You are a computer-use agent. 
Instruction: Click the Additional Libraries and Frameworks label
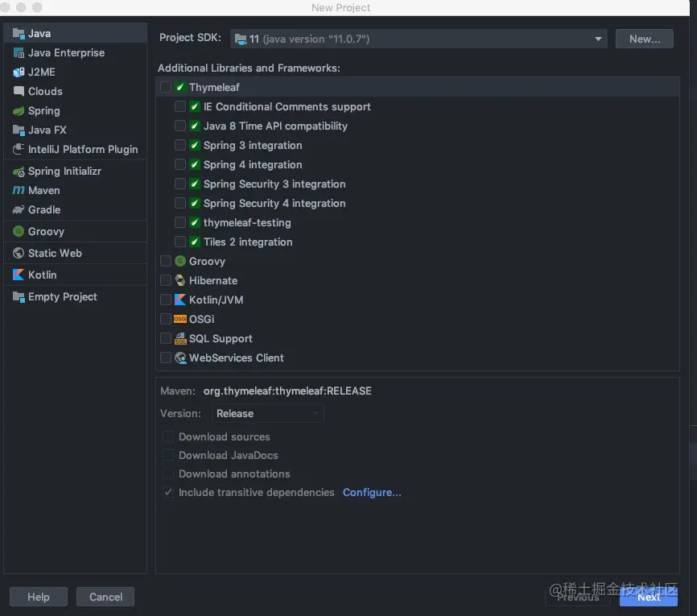(249, 68)
